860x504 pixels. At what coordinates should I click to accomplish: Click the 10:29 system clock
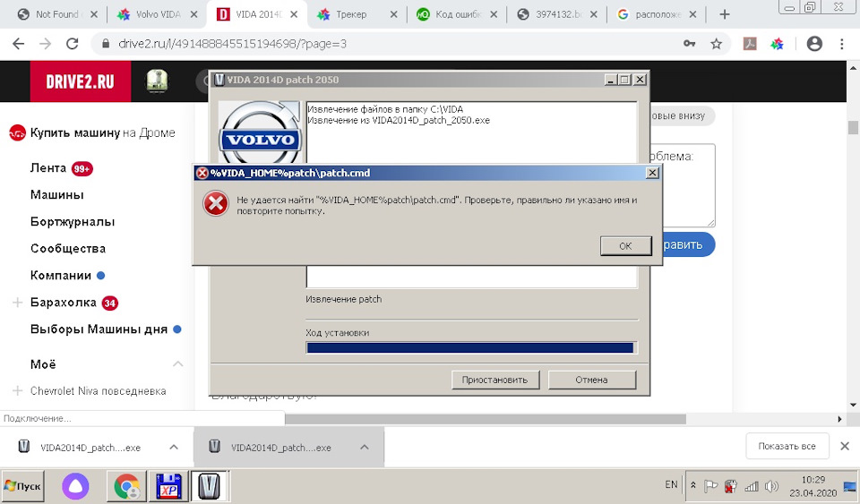pyautogui.click(x=813, y=480)
